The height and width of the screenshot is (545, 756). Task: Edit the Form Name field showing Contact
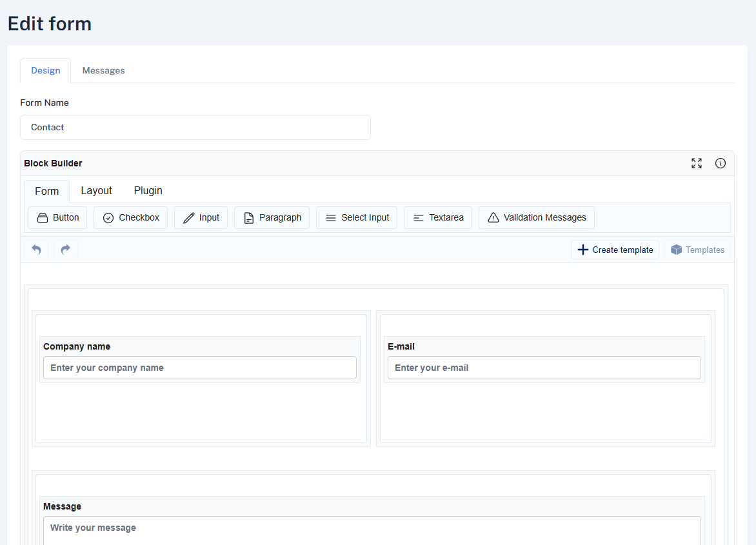pyautogui.click(x=195, y=127)
